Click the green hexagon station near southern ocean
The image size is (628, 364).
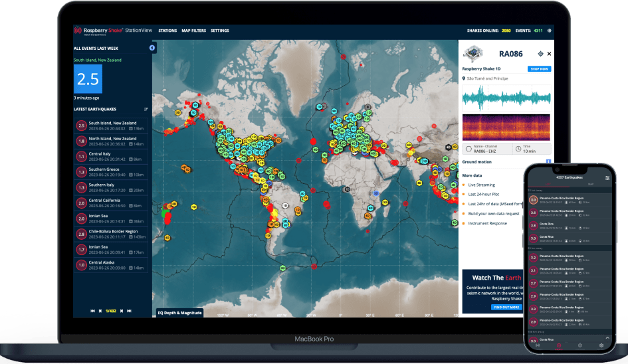click(x=282, y=268)
